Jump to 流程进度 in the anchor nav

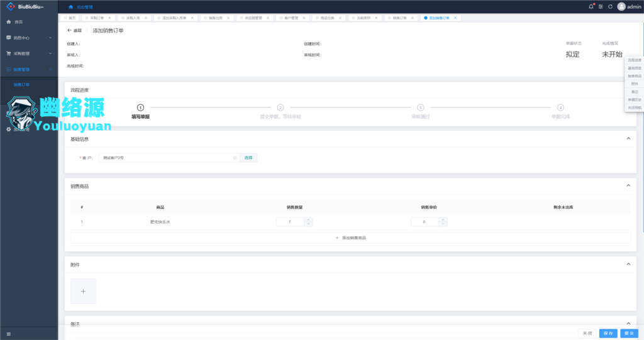point(635,60)
